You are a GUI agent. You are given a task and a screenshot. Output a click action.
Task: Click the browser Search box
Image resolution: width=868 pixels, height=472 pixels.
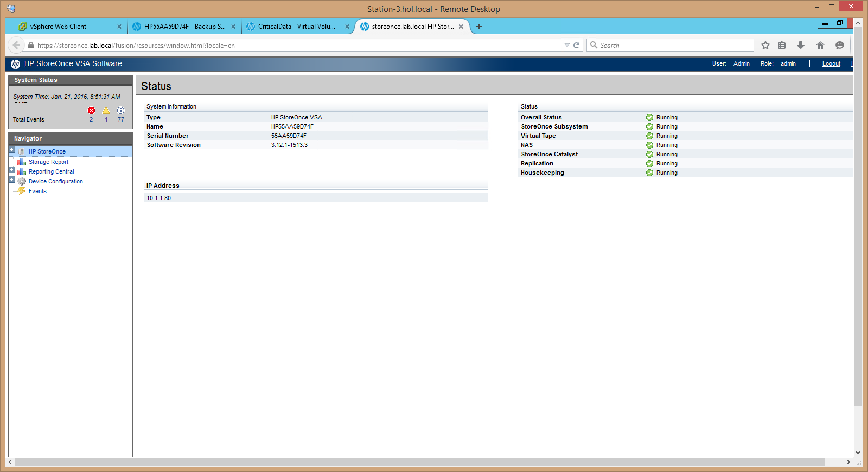[x=671, y=45]
